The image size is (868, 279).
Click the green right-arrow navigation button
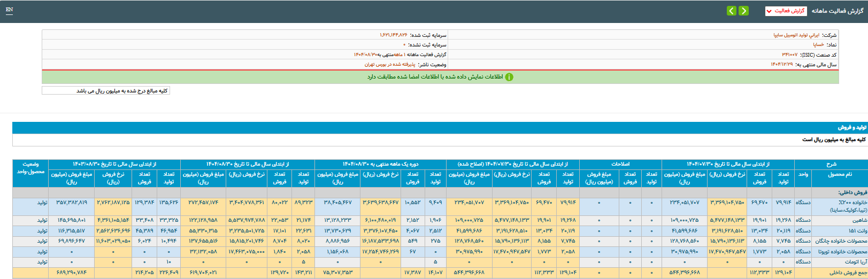(743, 11)
